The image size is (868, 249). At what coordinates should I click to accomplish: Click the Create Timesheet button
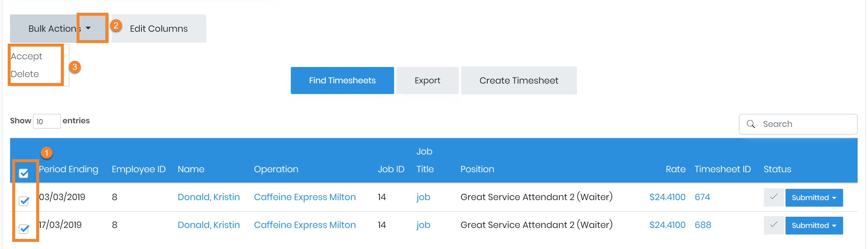click(x=519, y=80)
